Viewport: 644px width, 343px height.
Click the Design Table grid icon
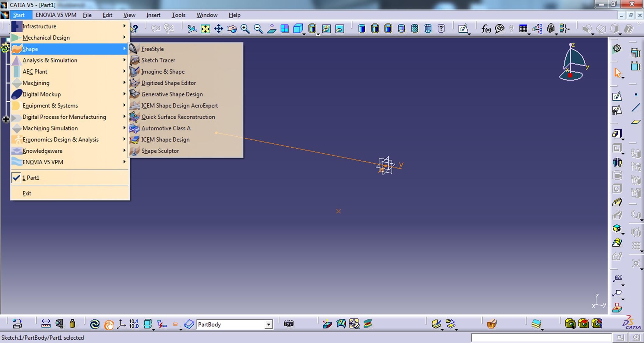(x=523, y=29)
